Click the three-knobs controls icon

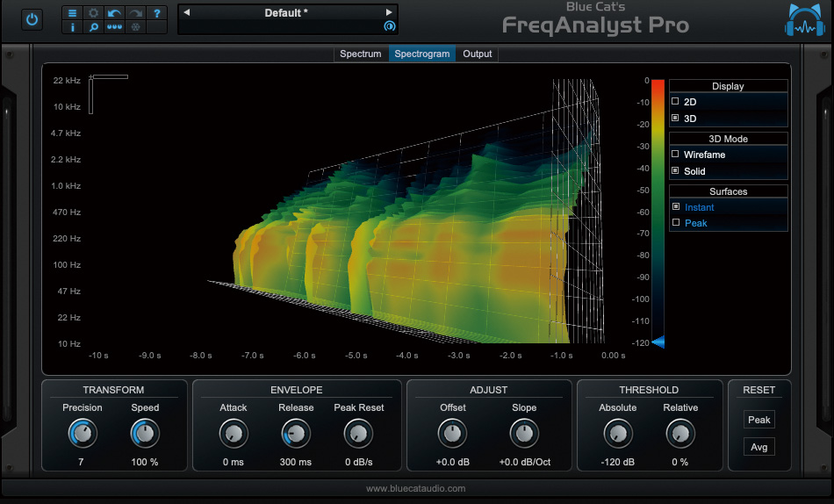114,26
